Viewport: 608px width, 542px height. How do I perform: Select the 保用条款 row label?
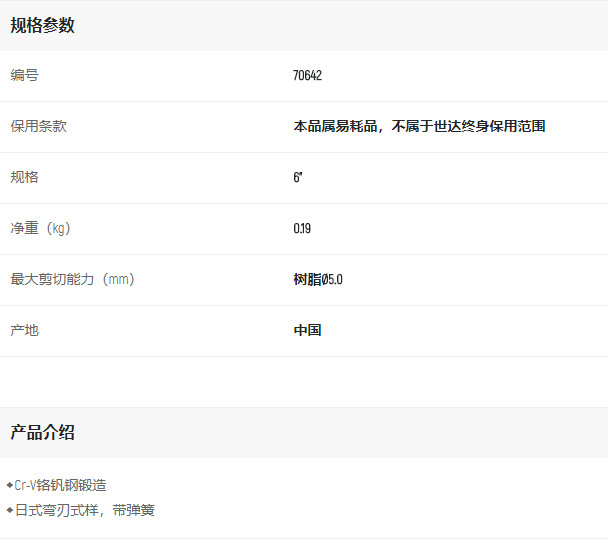pos(38,126)
